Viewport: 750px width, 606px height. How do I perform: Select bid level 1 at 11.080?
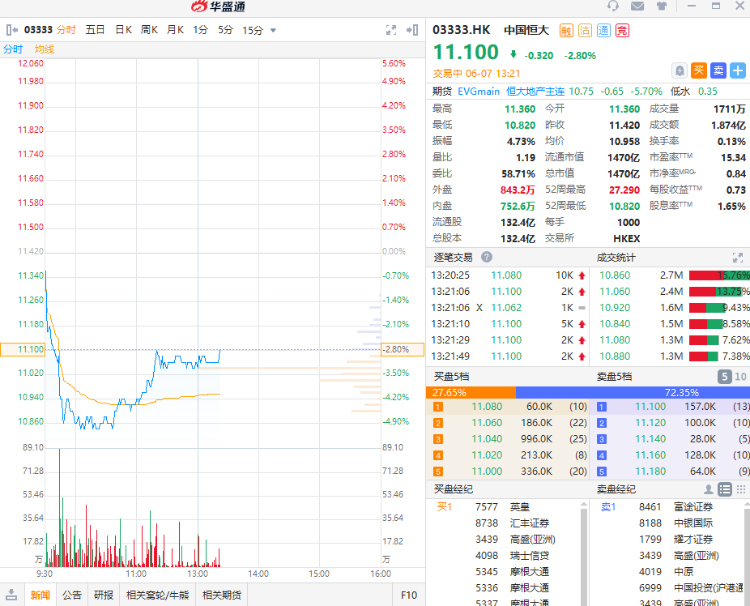click(507, 407)
